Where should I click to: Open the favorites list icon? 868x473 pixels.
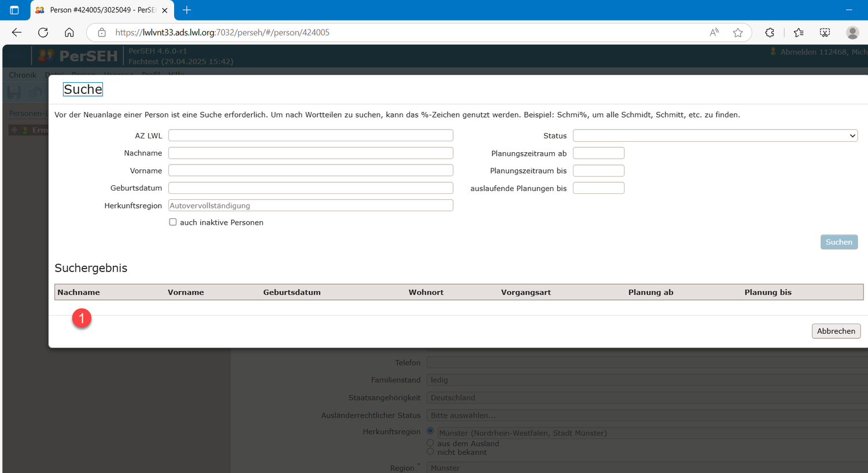pos(799,32)
